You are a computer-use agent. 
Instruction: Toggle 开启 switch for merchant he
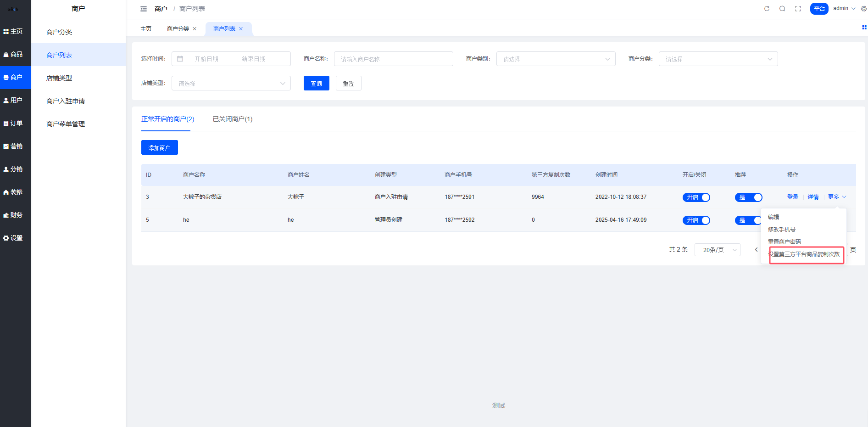(696, 220)
